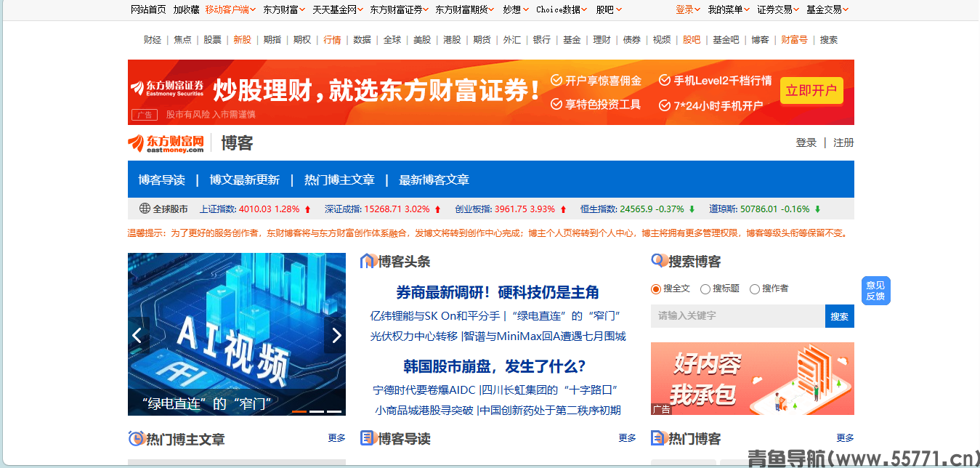Click the 上证指数 index quote

point(250,209)
